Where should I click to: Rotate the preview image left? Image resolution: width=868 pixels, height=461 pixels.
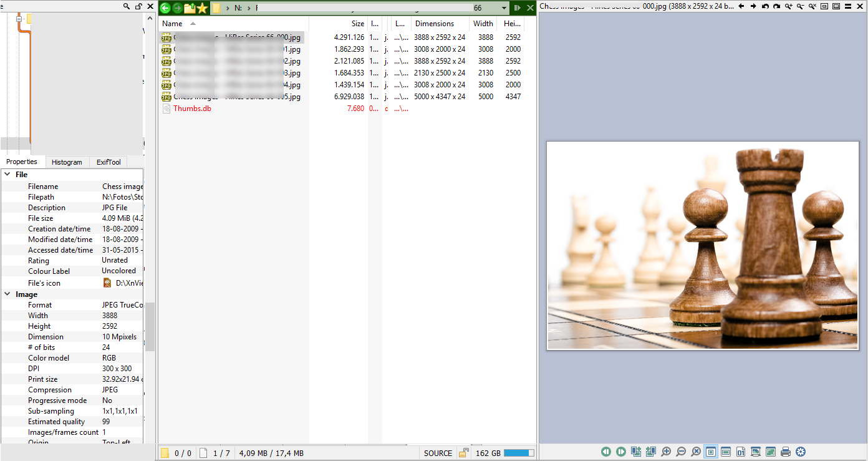765,6
